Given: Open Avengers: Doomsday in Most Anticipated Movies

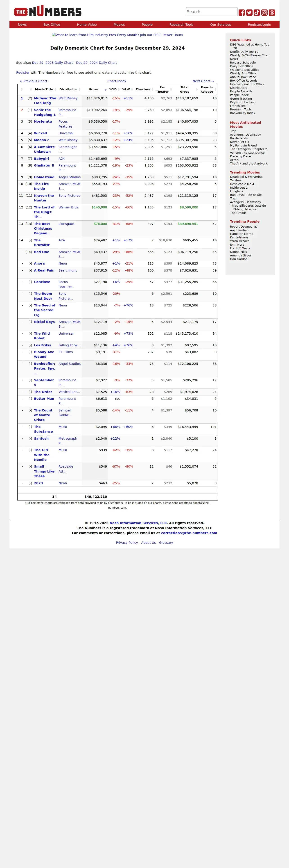Looking at the screenshot, I should pyautogui.click(x=246, y=135).
